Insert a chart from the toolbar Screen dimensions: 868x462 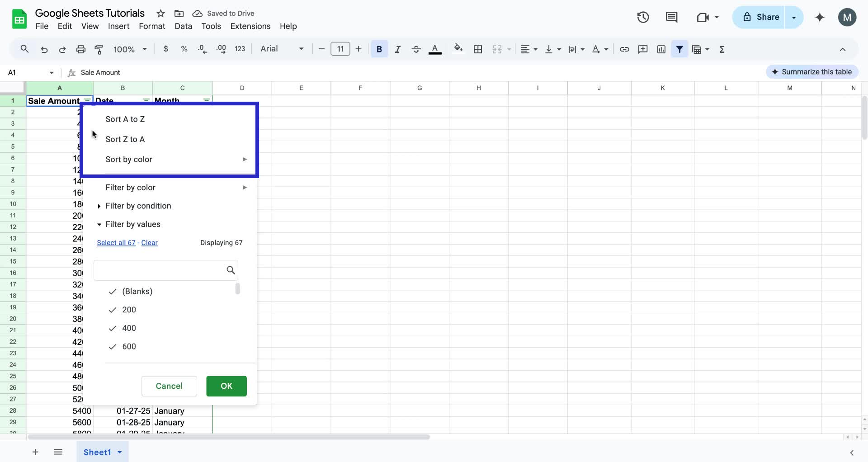pyautogui.click(x=661, y=49)
